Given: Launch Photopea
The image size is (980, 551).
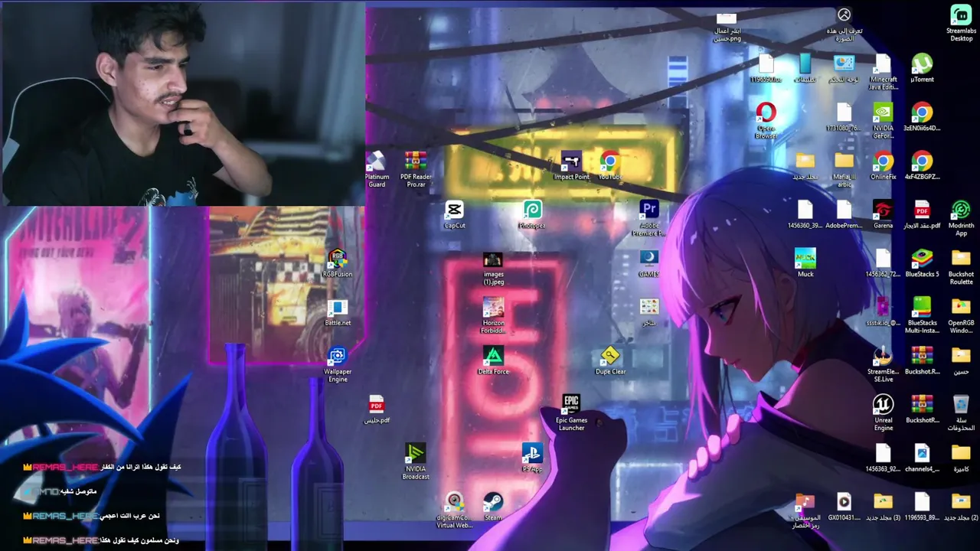Looking at the screenshot, I should (532, 214).
